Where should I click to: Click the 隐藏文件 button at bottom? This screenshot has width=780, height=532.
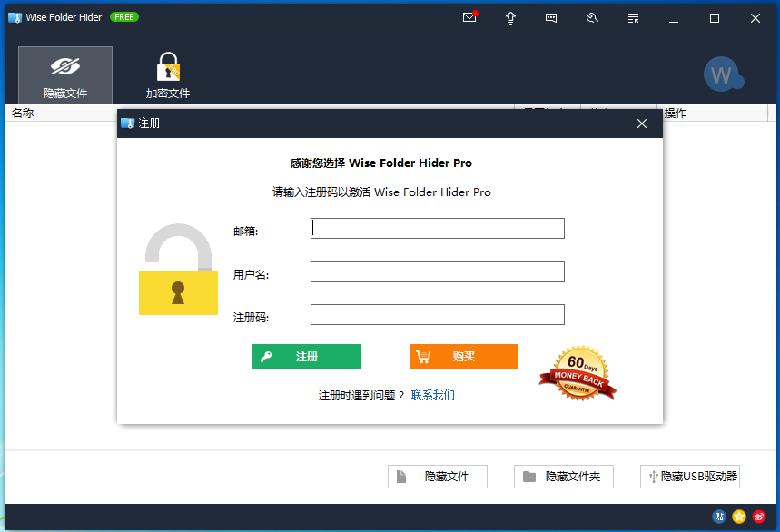point(438,477)
